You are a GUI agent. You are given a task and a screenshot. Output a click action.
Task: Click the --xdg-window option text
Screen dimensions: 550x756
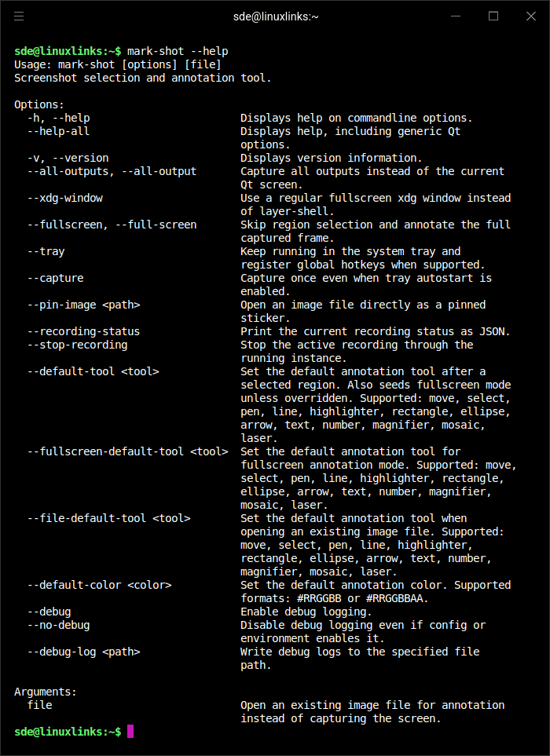(64, 198)
